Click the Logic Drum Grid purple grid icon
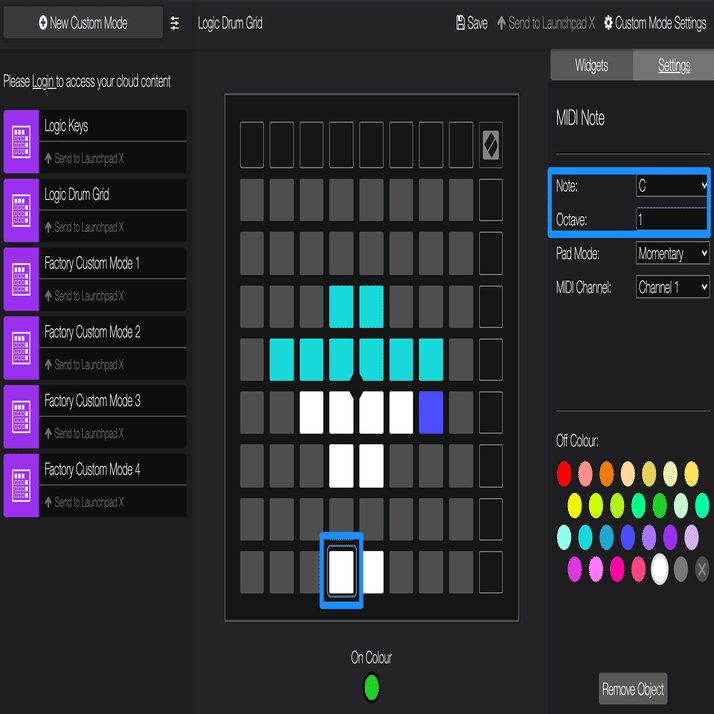This screenshot has width=714, height=714. [21, 210]
